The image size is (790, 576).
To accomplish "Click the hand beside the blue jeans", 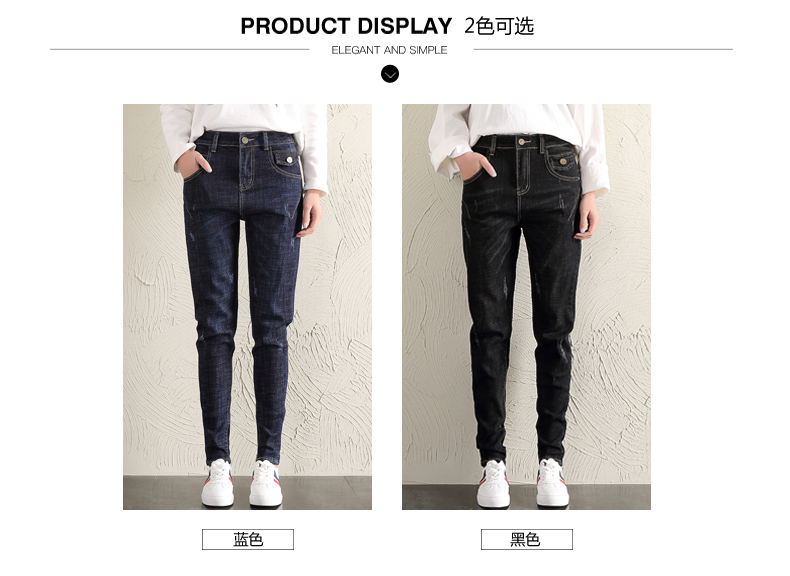I will pos(309,214).
